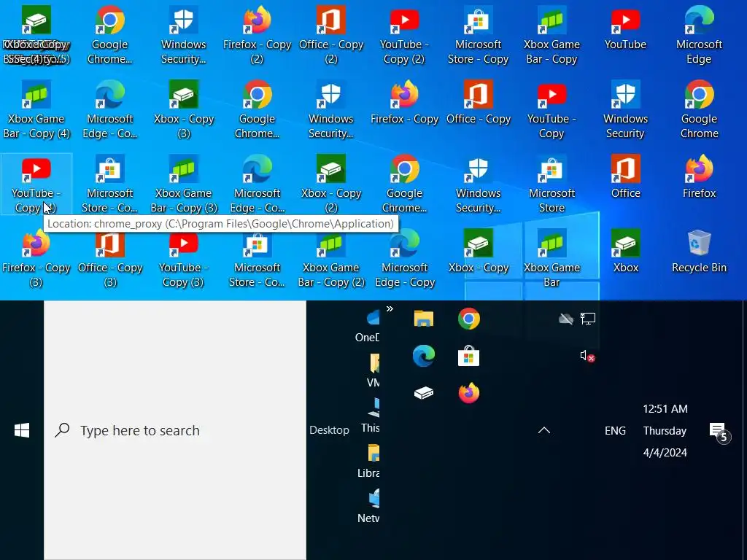Select the YouTube - Copy (4) shortcut
The width and height of the screenshot is (747, 560).
36,184
